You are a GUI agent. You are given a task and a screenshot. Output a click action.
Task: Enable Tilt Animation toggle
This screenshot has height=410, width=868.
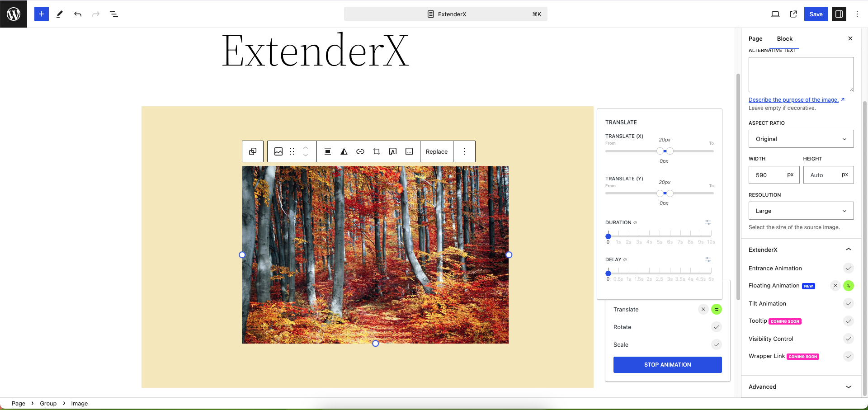[849, 303]
